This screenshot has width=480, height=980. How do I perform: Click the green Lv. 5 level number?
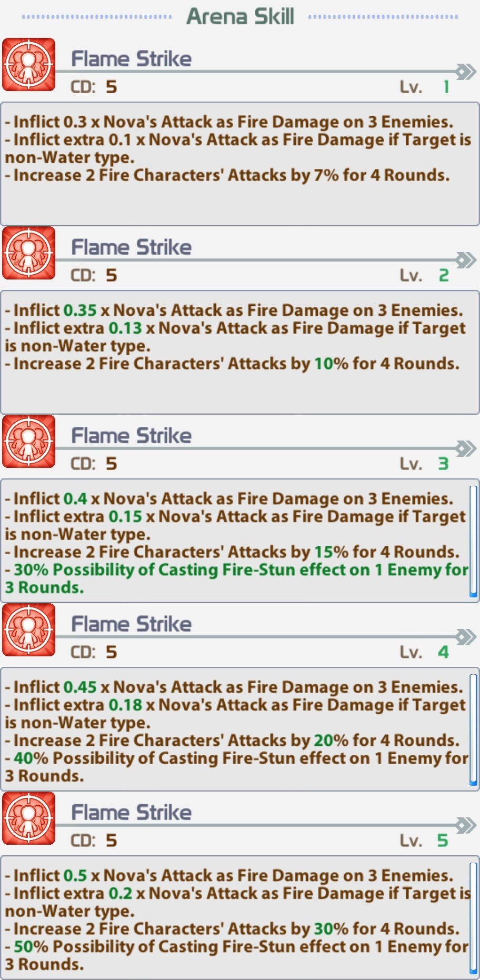[443, 841]
